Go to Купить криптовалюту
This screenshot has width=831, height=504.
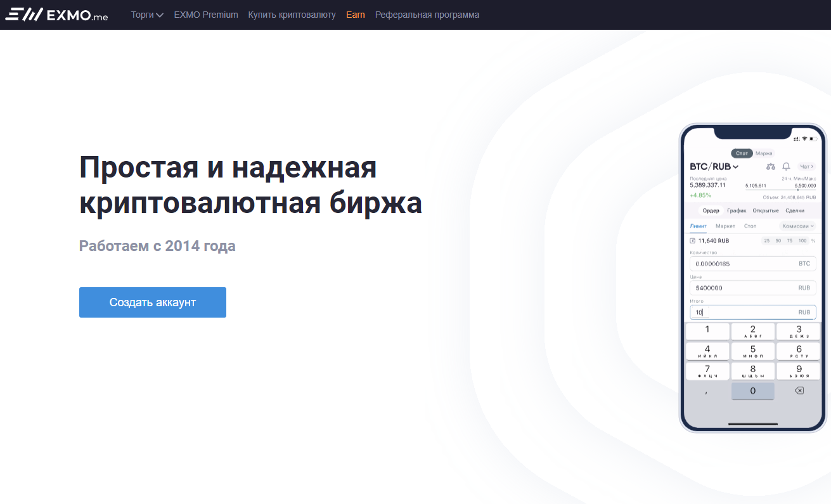tap(292, 15)
